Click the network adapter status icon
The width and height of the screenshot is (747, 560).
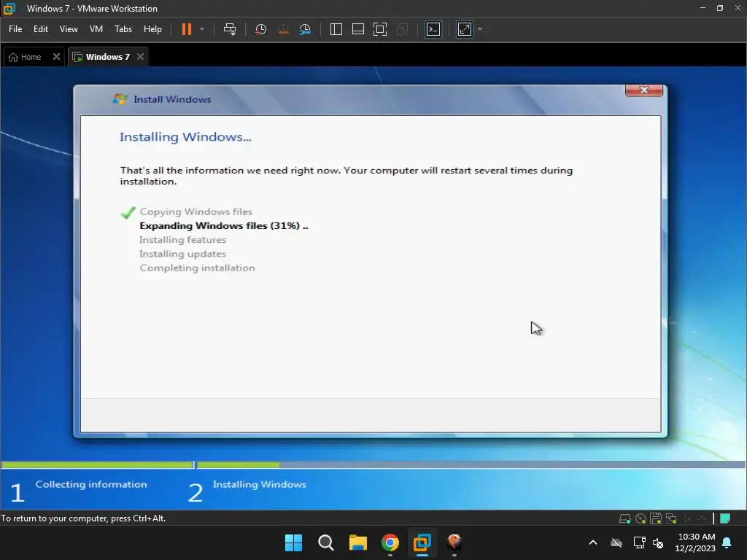(x=671, y=518)
